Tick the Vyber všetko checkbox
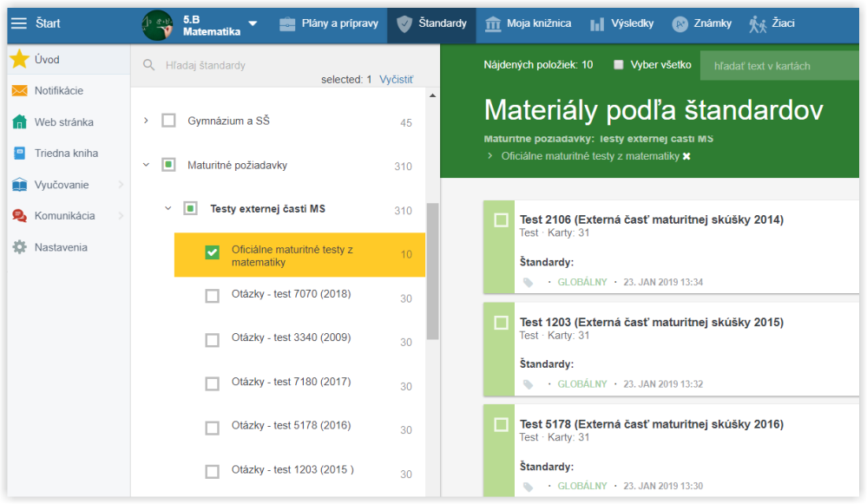867x504 pixels. [x=619, y=65]
